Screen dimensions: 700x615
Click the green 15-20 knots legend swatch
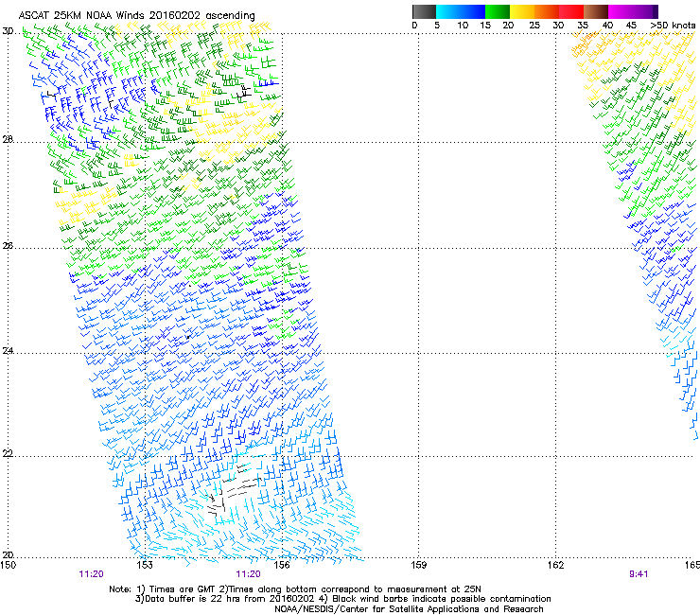coord(498,11)
